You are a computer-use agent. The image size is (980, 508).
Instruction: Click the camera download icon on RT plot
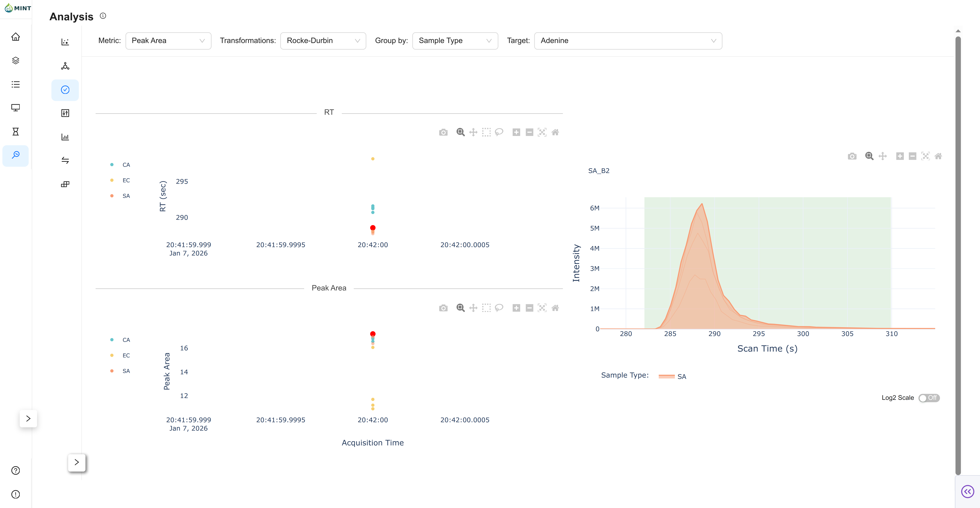click(x=443, y=132)
